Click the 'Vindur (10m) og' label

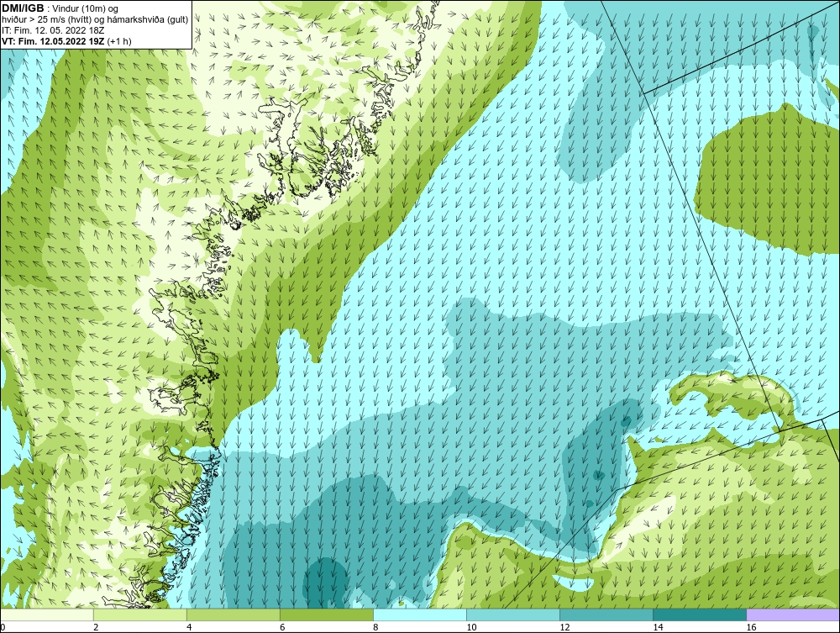click(87, 9)
